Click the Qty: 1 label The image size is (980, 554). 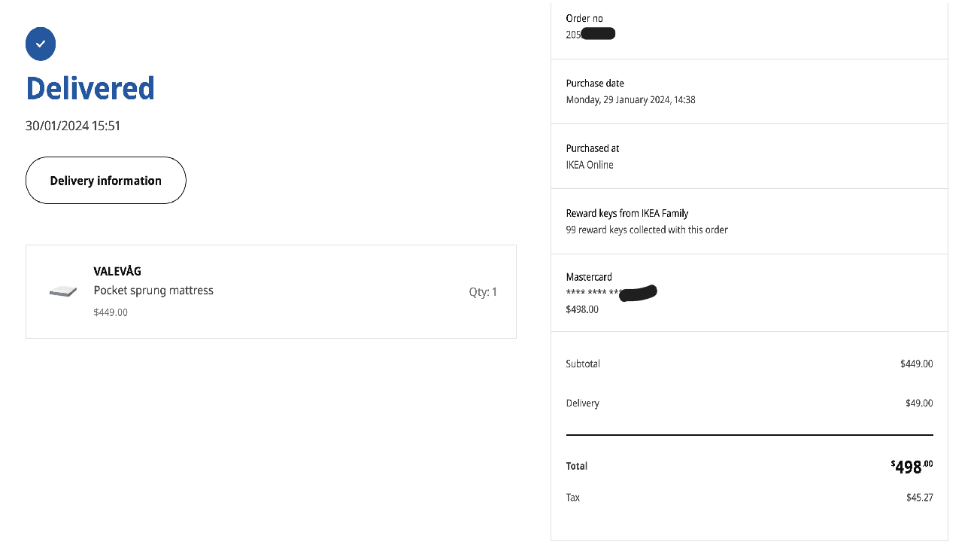coord(483,292)
